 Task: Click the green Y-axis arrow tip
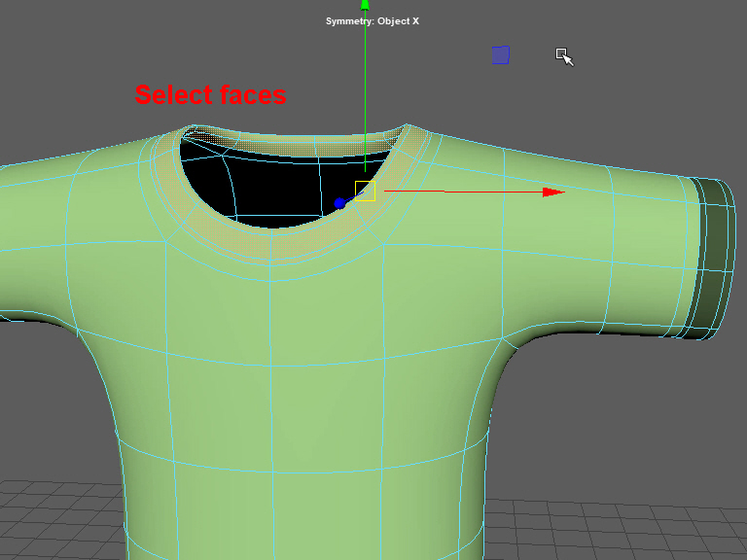pos(366,5)
